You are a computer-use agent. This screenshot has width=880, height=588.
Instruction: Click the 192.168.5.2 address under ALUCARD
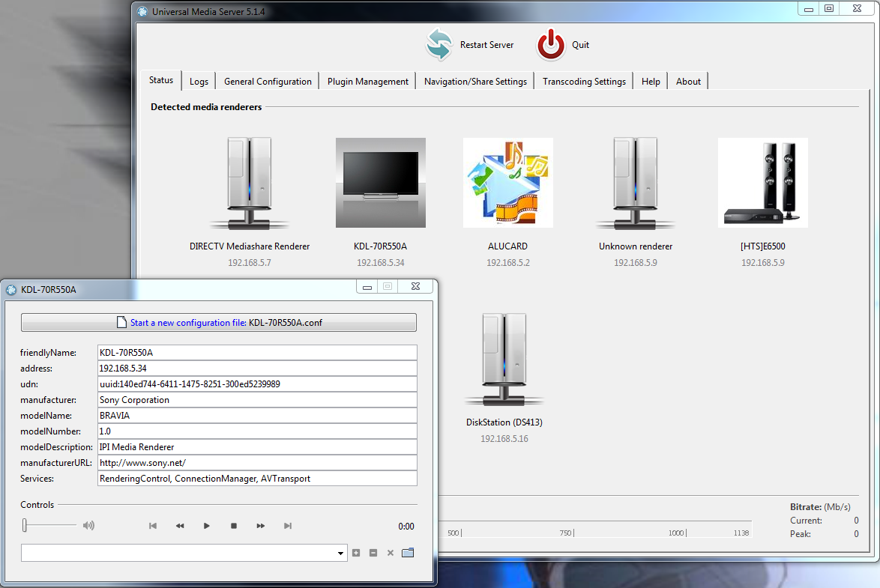[x=508, y=263]
